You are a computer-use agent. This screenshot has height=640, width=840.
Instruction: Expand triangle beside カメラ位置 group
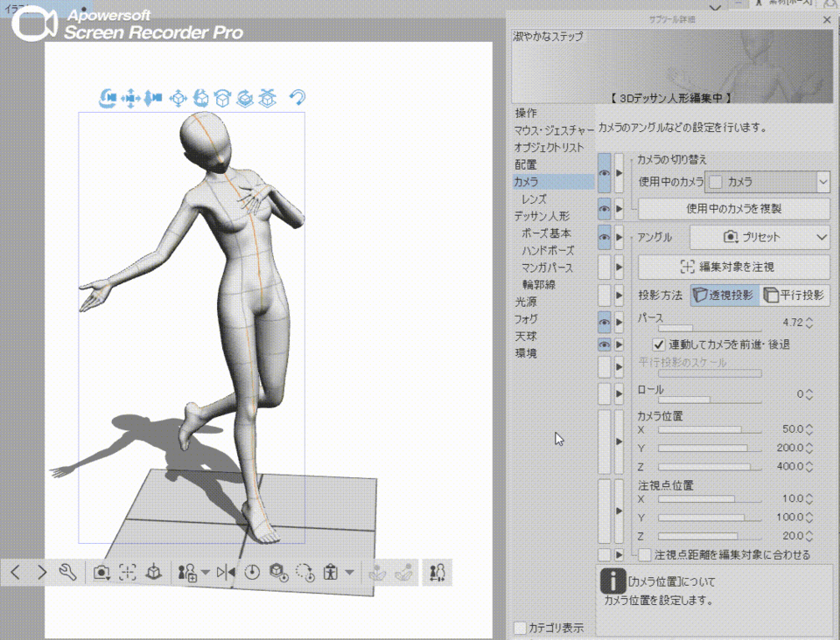click(619, 442)
